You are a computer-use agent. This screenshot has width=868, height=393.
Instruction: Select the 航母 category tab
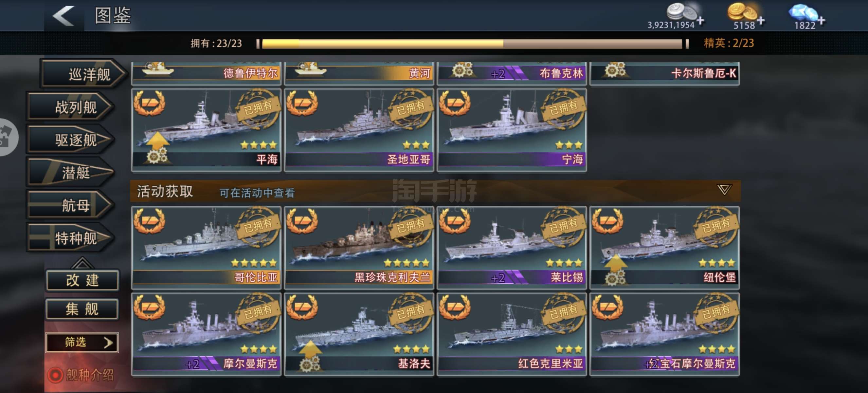tap(71, 205)
